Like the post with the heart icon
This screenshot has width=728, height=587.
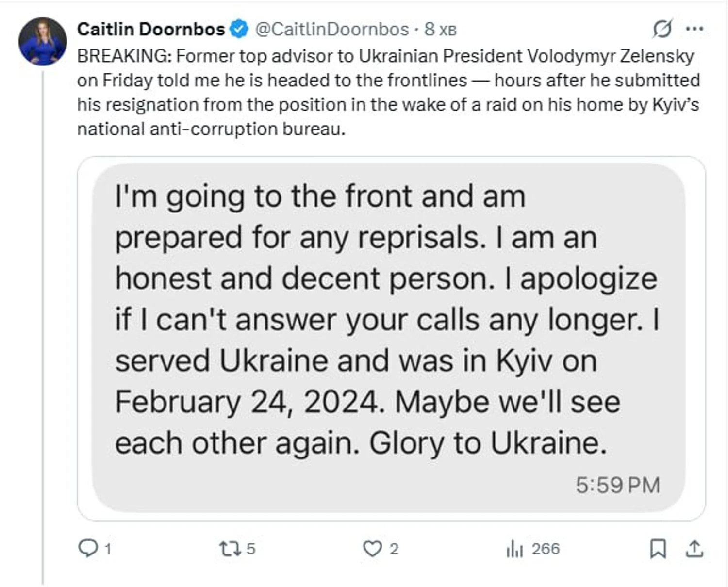click(x=372, y=549)
